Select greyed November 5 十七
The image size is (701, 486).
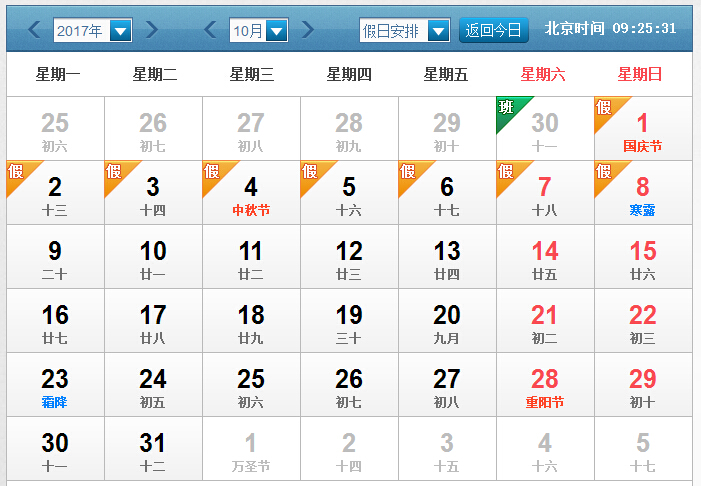pos(643,449)
